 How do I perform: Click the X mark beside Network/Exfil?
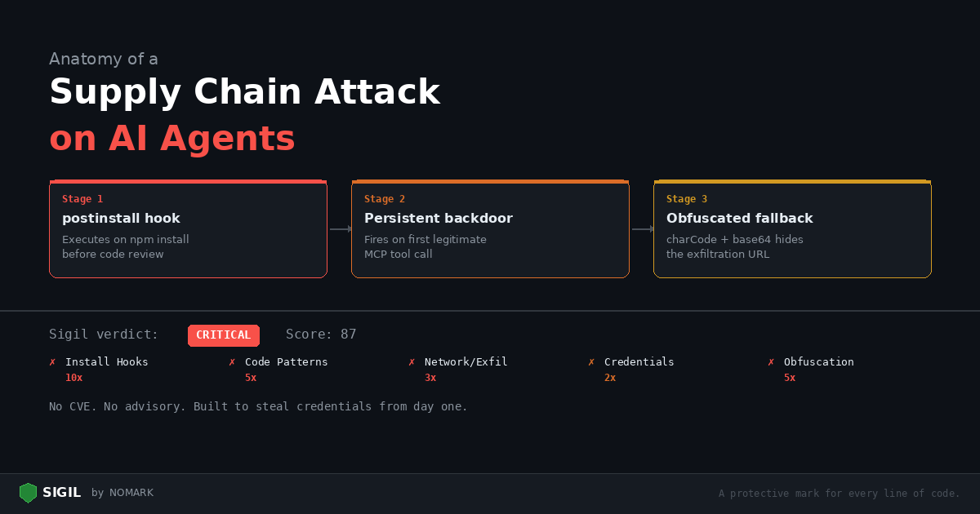pyautogui.click(x=412, y=362)
